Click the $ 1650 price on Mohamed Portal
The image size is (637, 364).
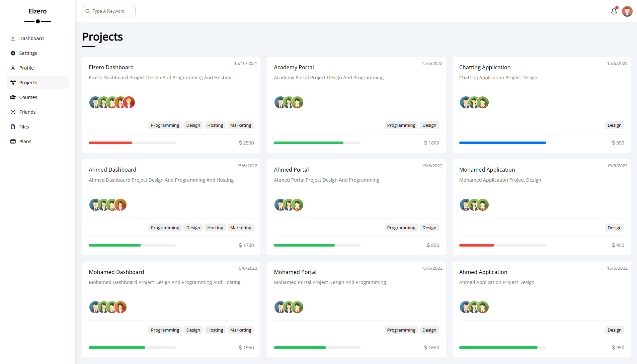(431, 348)
